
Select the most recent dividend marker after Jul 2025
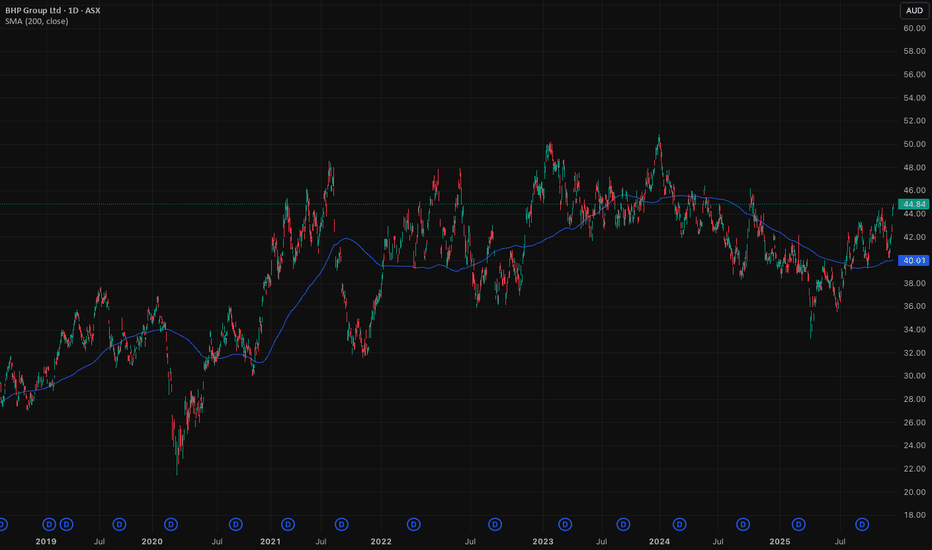pyautogui.click(x=862, y=523)
